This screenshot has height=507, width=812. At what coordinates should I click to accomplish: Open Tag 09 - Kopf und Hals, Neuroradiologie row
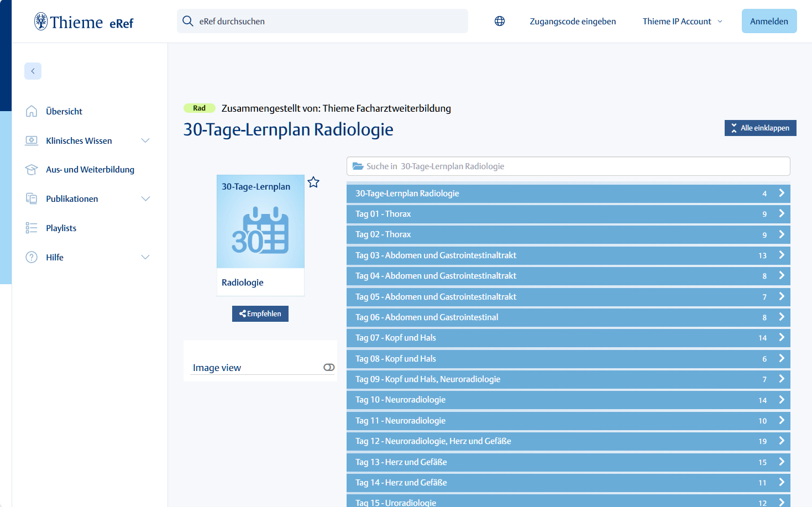pos(568,379)
